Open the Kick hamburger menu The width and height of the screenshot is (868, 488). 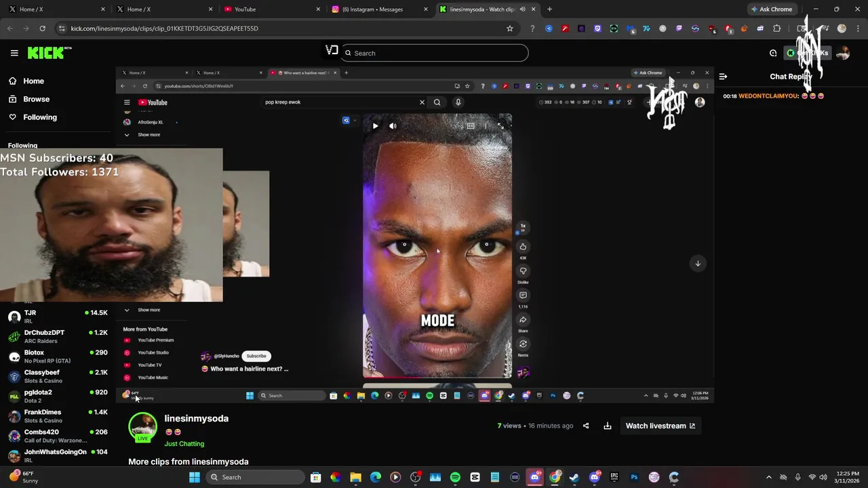[14, 53]
